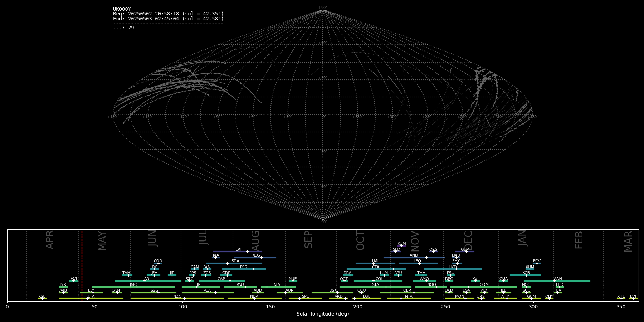Image resolution: width=644 pixels, height=322 pixels.
Task: Click the DSX shower label
Action: coord(333,291)
